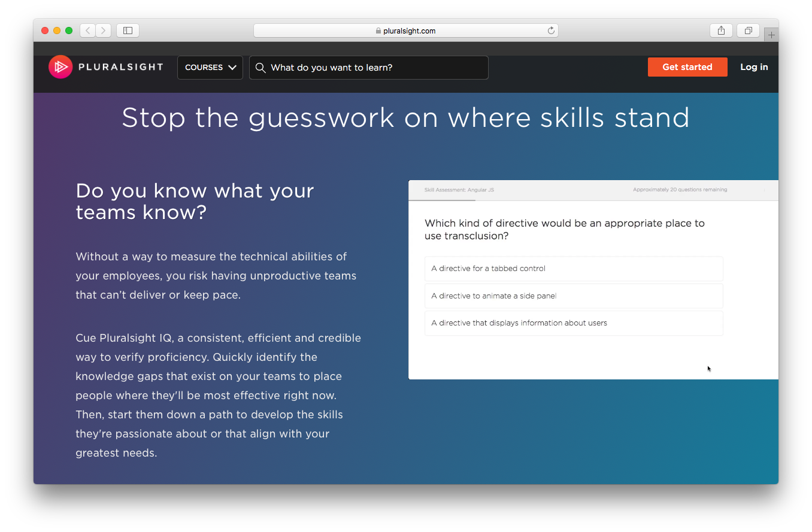The image size is (812, 532).
Task: Show all tabs overview button
Action: [x=748, y=31]
